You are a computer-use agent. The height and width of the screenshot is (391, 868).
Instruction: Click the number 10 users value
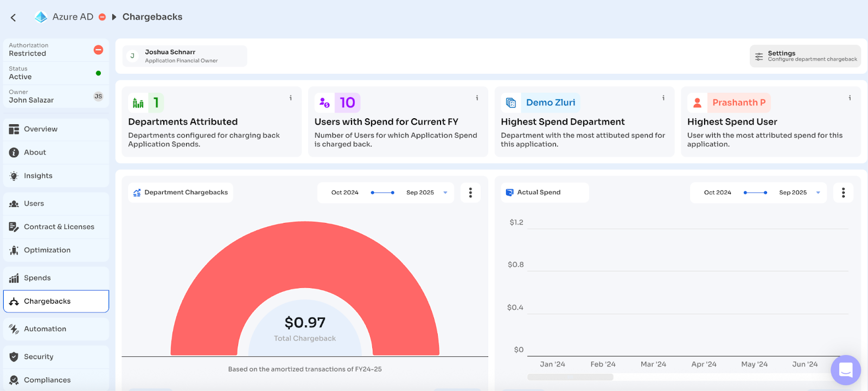click(x=347, y=102)
